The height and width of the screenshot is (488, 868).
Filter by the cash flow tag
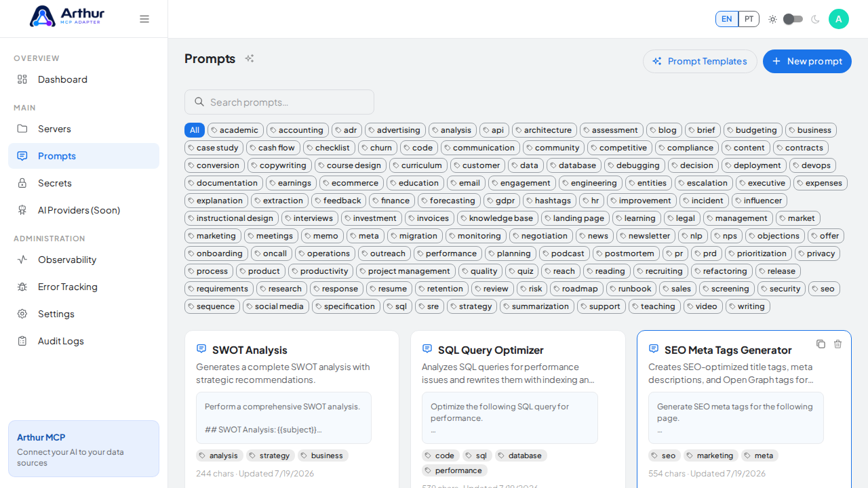(x=273, y=148)
